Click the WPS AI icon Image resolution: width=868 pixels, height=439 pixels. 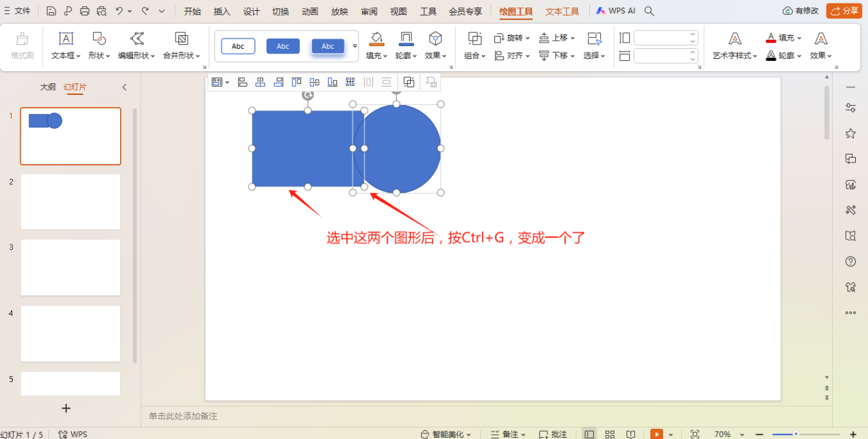(600, 11)
